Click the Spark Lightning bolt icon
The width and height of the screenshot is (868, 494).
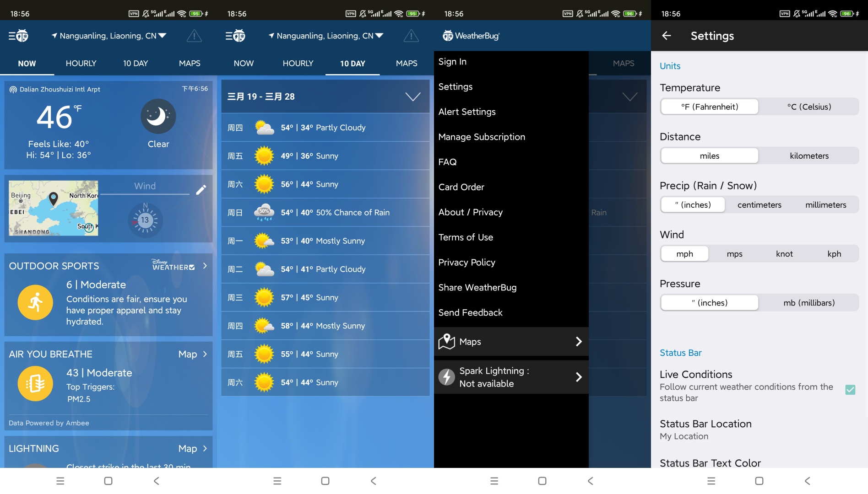click(x=447, y=376)
